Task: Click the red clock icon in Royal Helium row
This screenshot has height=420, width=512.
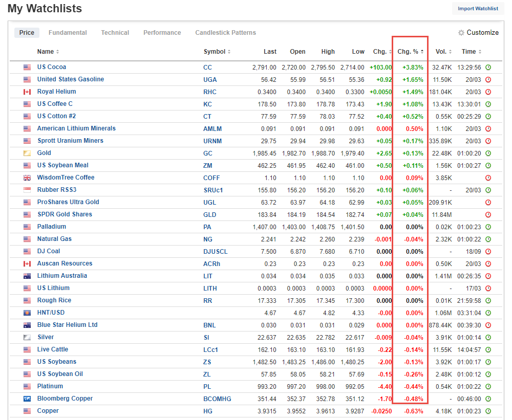Action: (x=488, y=92)
